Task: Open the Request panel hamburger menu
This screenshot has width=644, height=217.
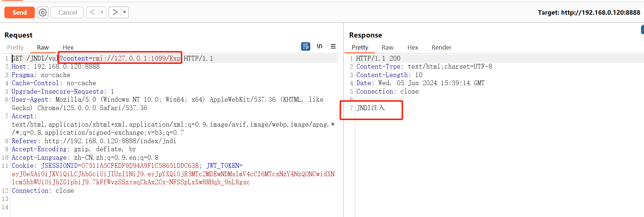Action: tap(333, 46)
